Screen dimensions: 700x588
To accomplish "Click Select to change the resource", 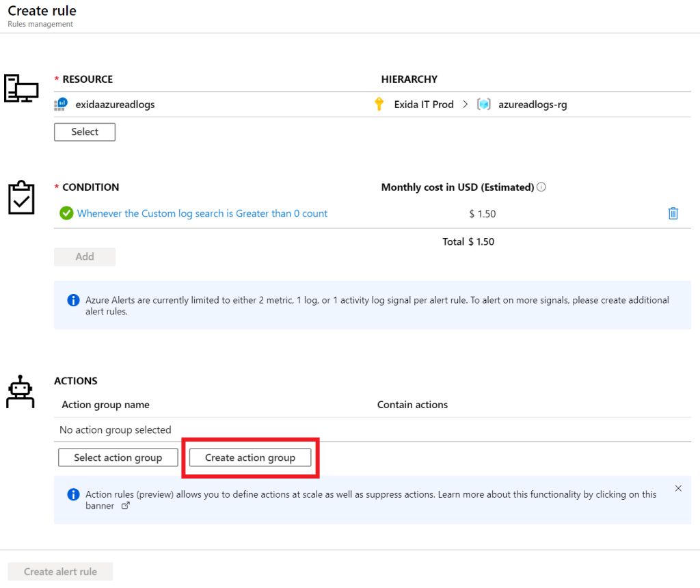I will [x=84, y=131].
